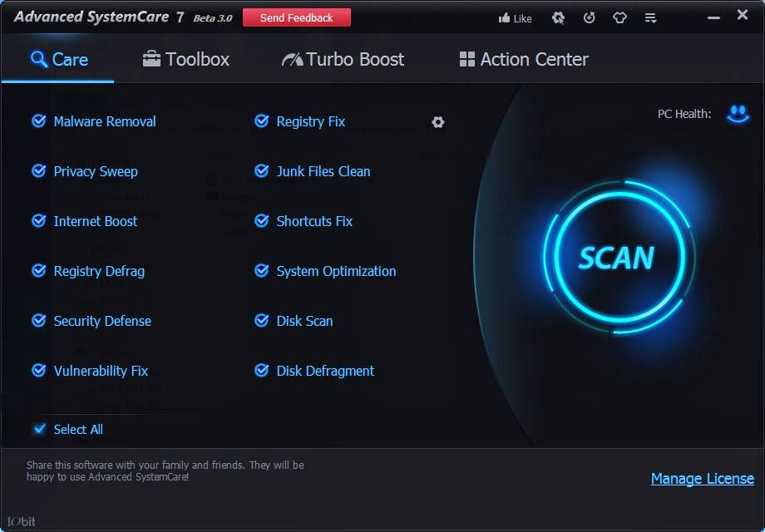This screenshot has width=765, height=532.
Task: Open the rescue center puzzle icon
Action: click(558, 18)
